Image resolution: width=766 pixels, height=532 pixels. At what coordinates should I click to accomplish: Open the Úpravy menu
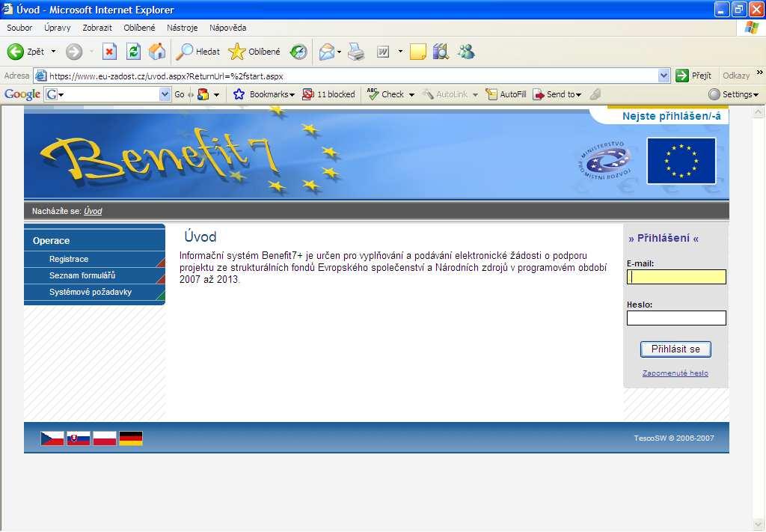pos(57,28)
